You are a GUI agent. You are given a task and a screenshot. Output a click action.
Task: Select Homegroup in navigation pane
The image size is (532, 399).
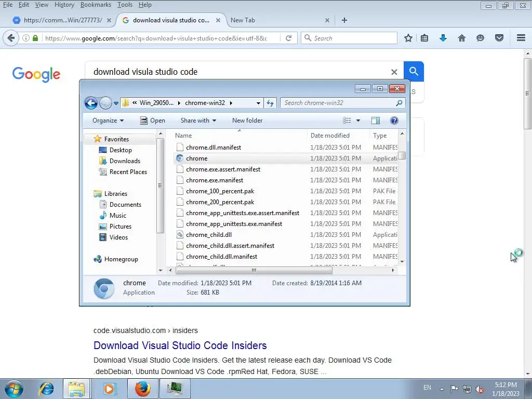(121, 259)
